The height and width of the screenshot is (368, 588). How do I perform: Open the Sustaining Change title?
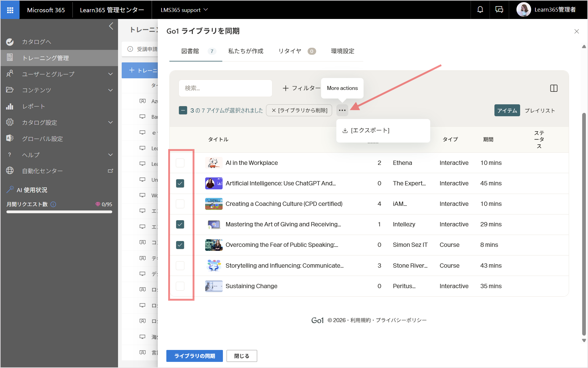pos(251,286)
